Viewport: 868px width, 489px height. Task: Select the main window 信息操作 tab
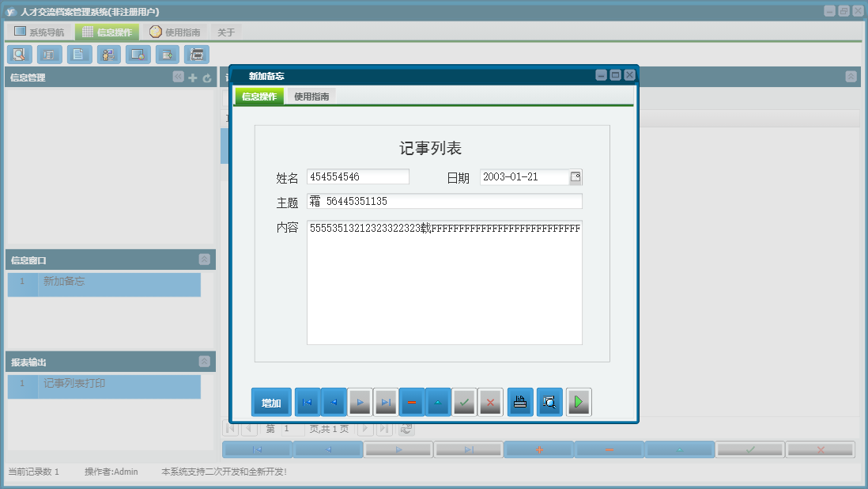(108, 32)
